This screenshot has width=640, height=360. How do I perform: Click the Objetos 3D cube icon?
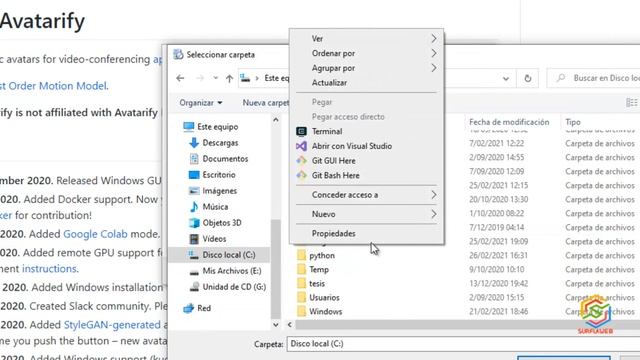pos(194,223)
